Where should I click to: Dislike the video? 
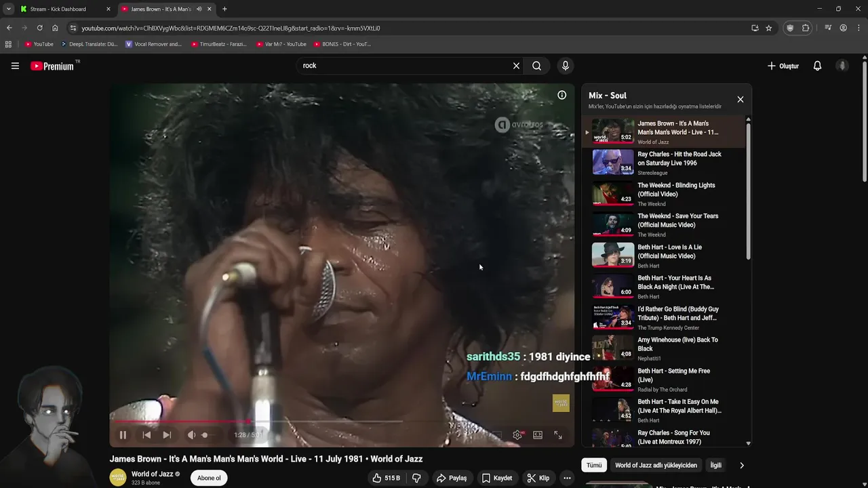tap(416, 478)
